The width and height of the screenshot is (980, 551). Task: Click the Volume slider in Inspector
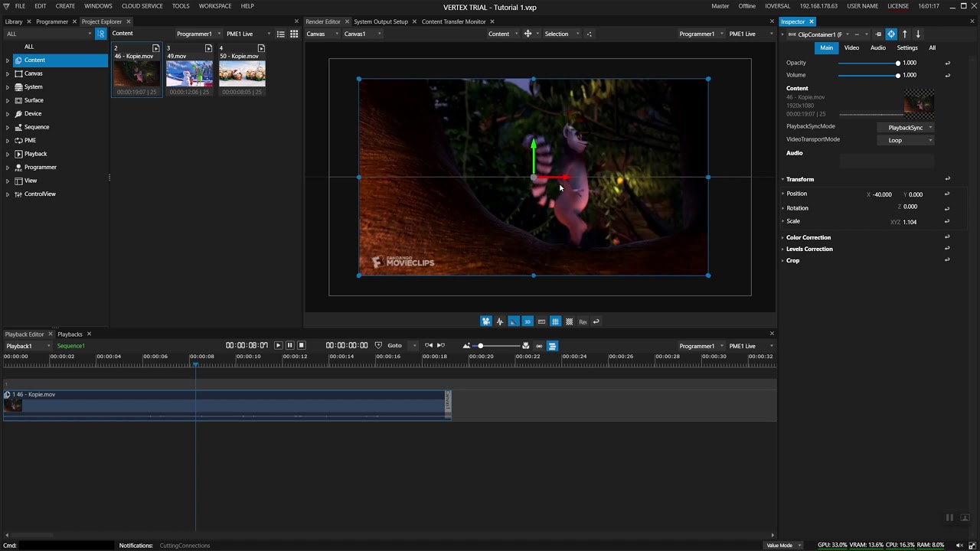868,75
